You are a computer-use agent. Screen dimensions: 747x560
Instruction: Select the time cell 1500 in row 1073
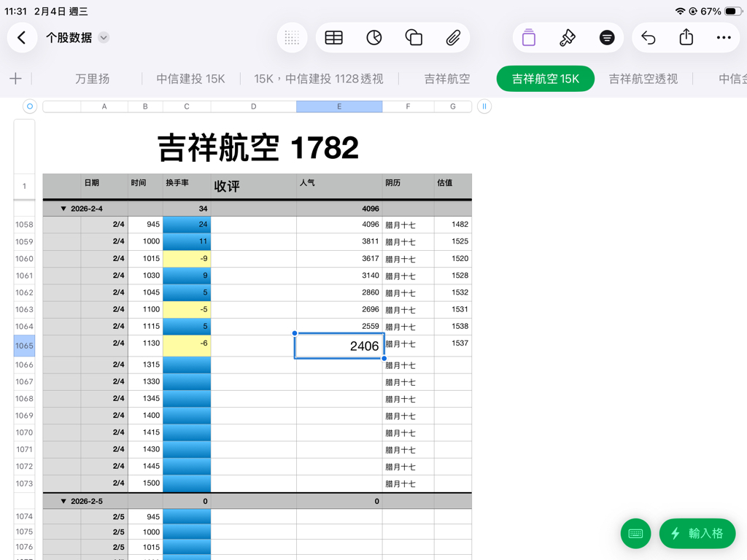(145, 483)
